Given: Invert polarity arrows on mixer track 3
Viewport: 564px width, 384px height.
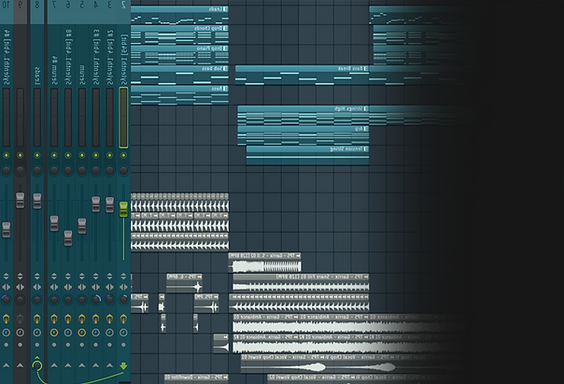Looking at the screenshot, I should [110, 276].
